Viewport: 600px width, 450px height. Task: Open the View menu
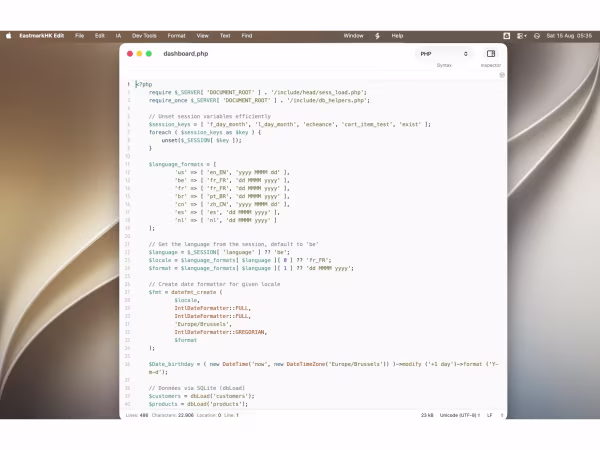click(203, 36)
